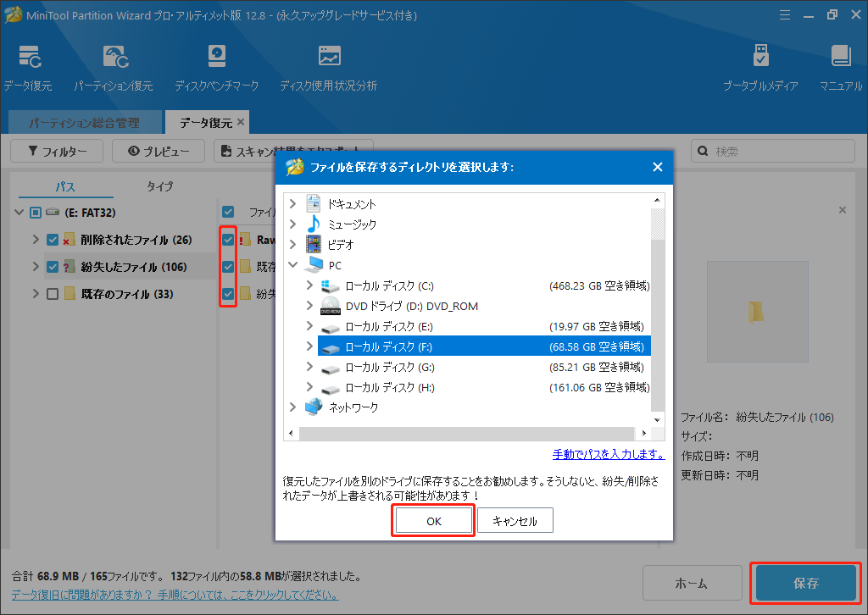Screen dimensions: 868x615
Task: Click the ミュージック note icon
Action: click(x=314, y=224)
